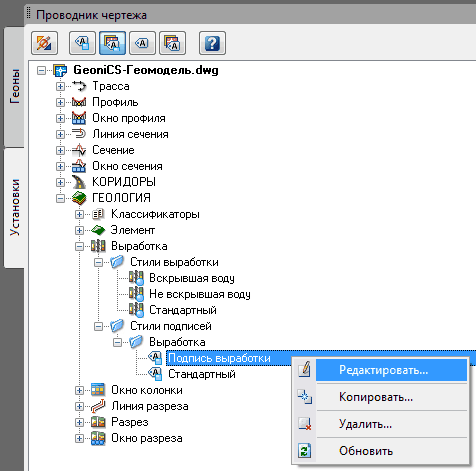The image size is (476, 471).
Task: Click the КОРИДОРЫ road icon
Action: [x=79, y=182]
